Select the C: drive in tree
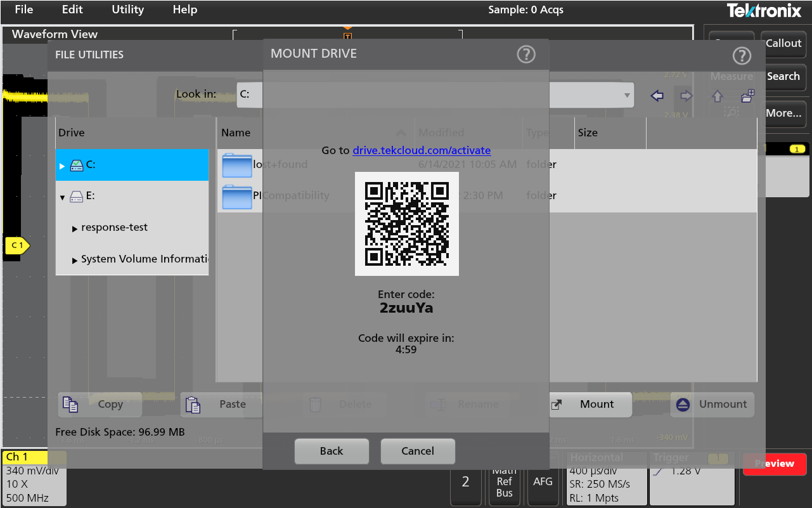Viewport: 812px width, 508px height. [x=91, y=165]
